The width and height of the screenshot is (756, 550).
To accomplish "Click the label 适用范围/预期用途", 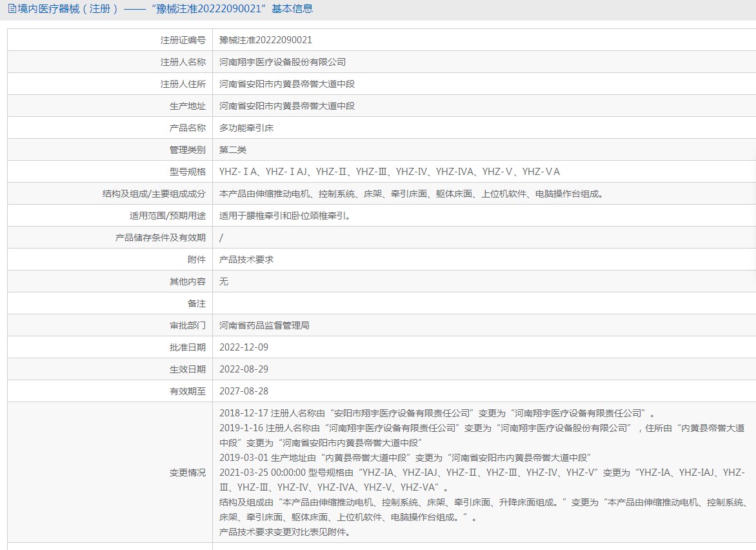I will click(168, 216).
